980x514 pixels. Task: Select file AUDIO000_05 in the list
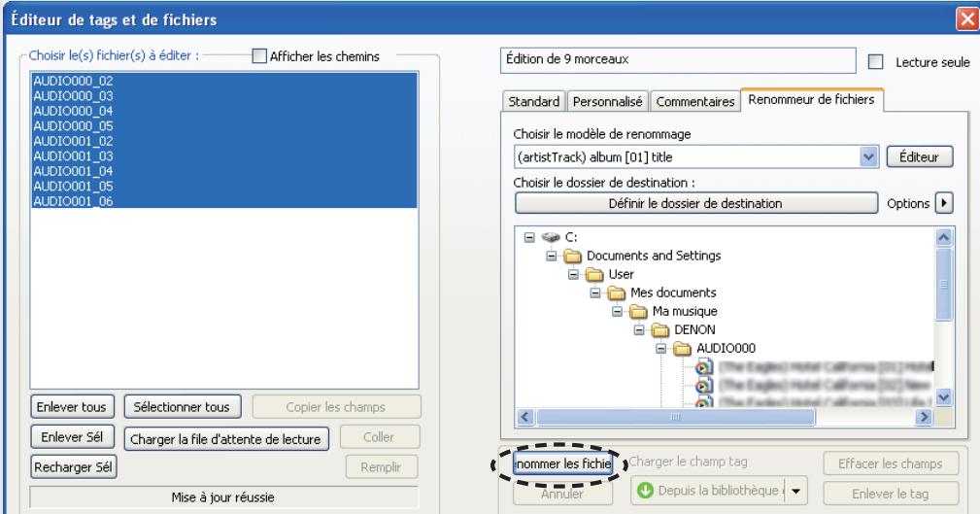pos(224,125)
